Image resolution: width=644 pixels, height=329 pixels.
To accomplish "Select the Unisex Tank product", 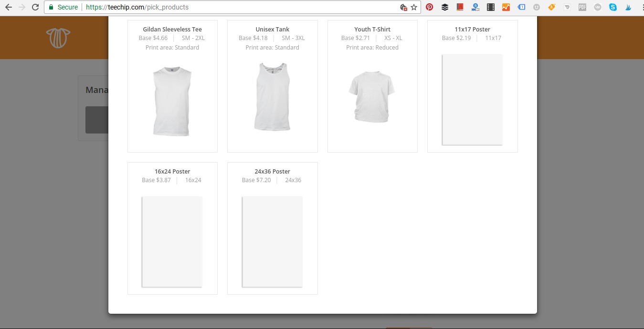I will 272,86.
